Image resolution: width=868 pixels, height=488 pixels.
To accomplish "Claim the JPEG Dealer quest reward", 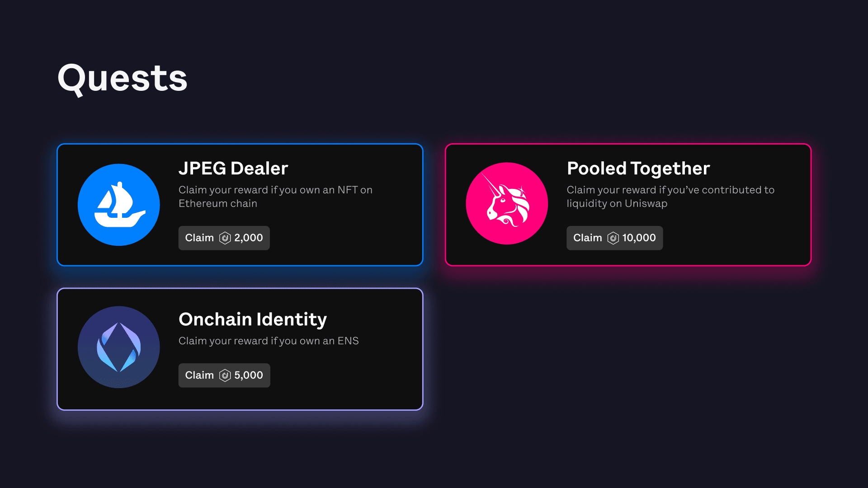I will 224,238.
